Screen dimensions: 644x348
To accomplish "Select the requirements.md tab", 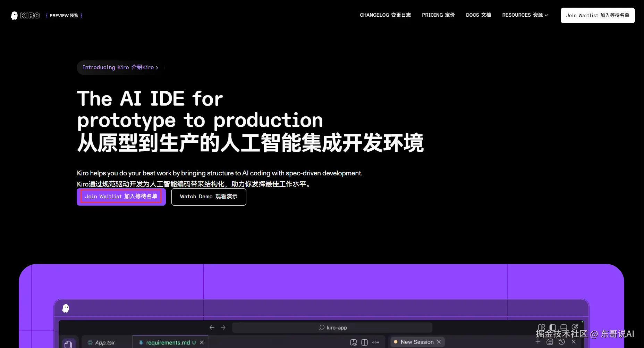I will [171, 342].
